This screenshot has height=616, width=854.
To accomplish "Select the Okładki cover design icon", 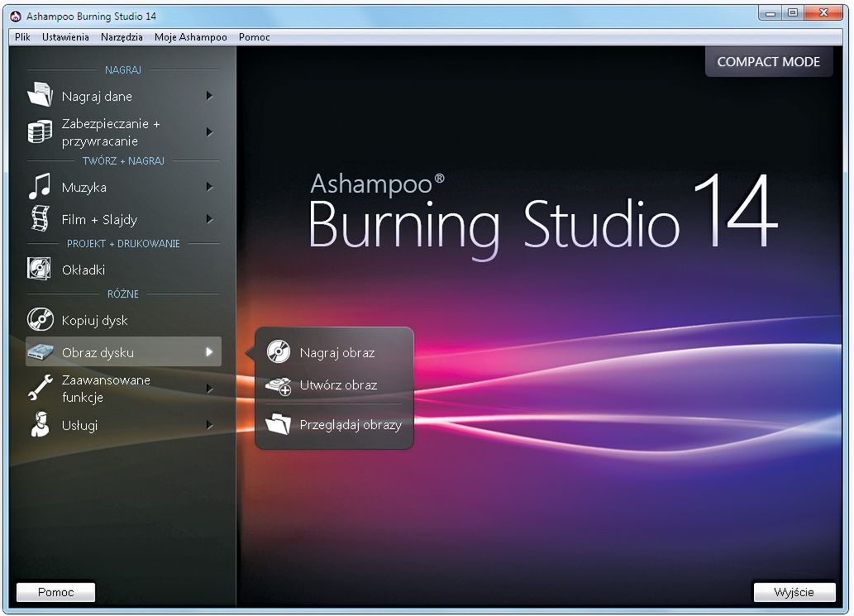I will 39,269.
